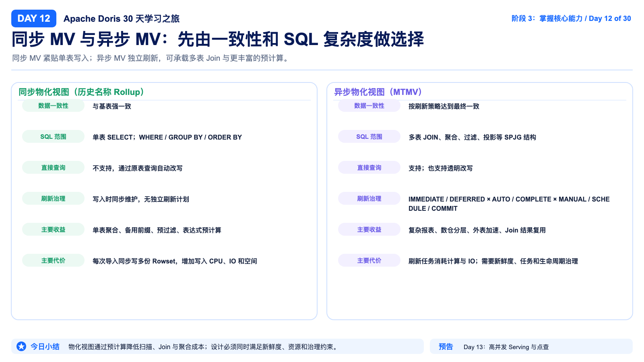This screenshot has height=362, width=644.
Task: Open the Day 13：高并发 Serving 与点查 preview
Action: click(x=506, y=347)
